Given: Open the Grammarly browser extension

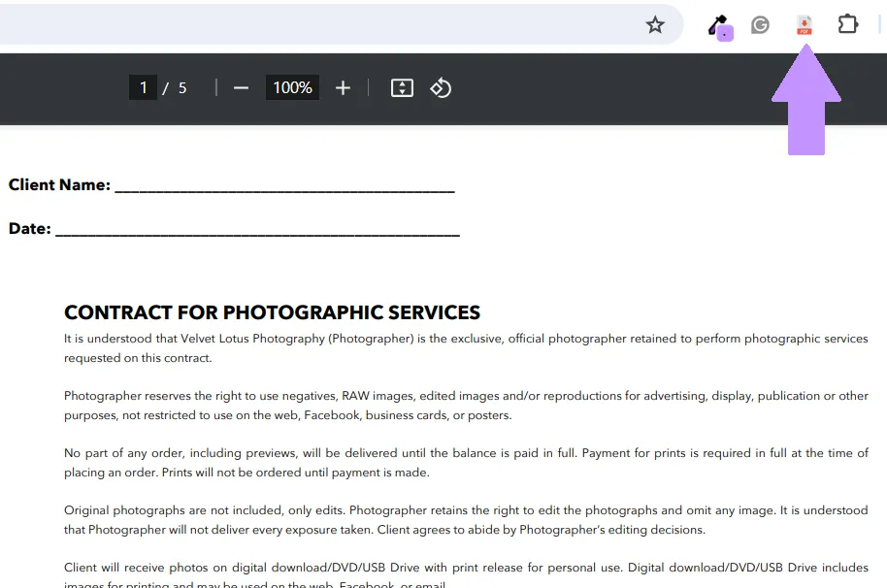Looking at the screenshot, I should [760, 24].
